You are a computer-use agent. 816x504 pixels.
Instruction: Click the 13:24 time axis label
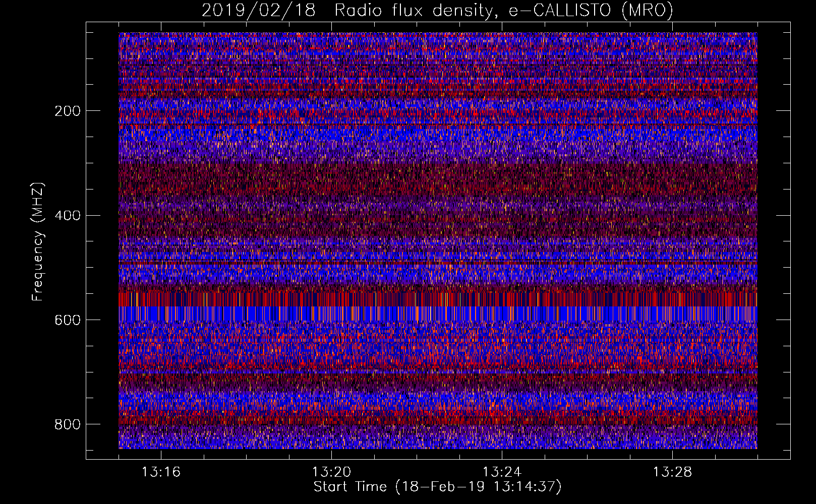pyautogui.click(x=502, y=472)
